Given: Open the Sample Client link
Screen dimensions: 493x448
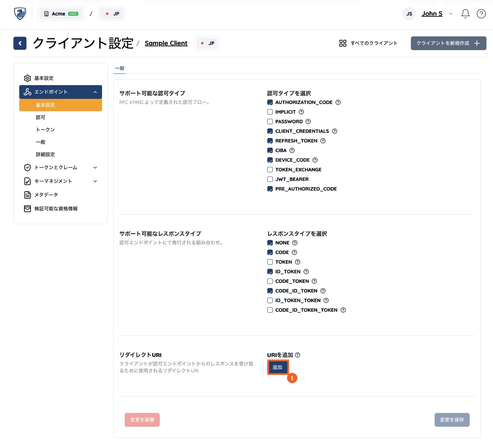Looking at the screenshot, I should click(166, 43).
